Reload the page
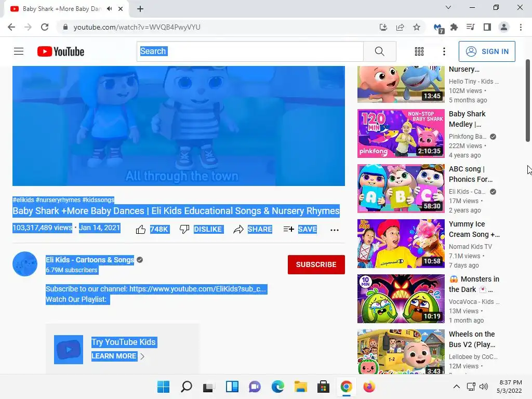The height and width of the screenshot is (399, 532). pyautogui.click(x=45, y=27)
